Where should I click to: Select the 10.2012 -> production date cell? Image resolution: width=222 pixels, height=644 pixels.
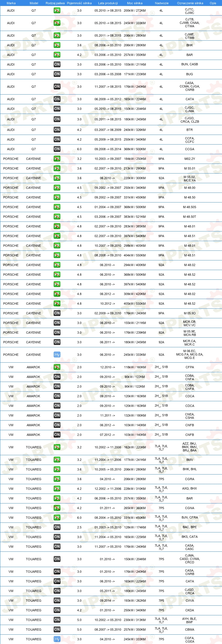[x=108, y=304]
